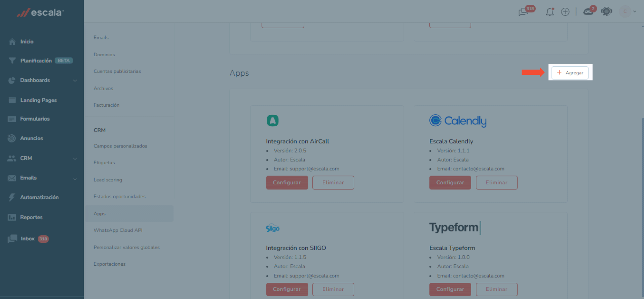This screenshot has height=299, width=644.
Task: Expand the CRM sidebar chevron
Action: point(75,159)
